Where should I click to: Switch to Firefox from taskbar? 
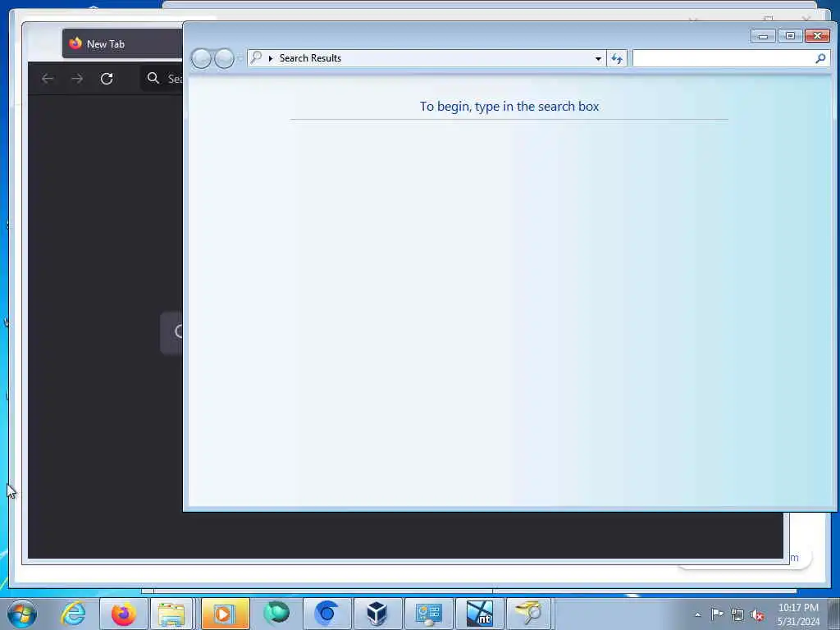124,614
